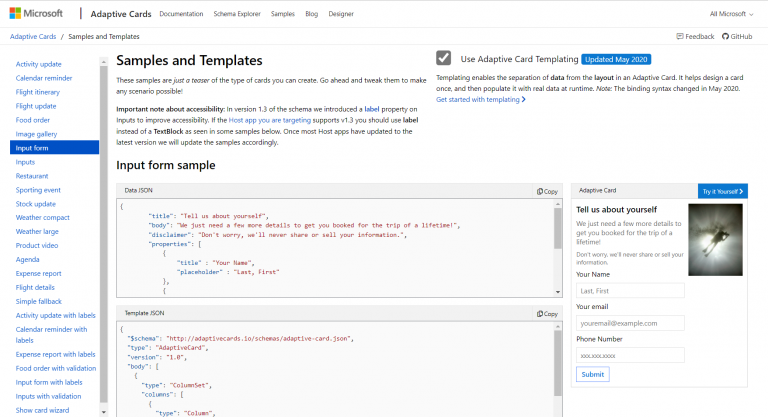The width and height of the screenshot is (768, 417).
Task: Toggle Use Adaptive Card Templating checkbox
Action: (444, 58)
